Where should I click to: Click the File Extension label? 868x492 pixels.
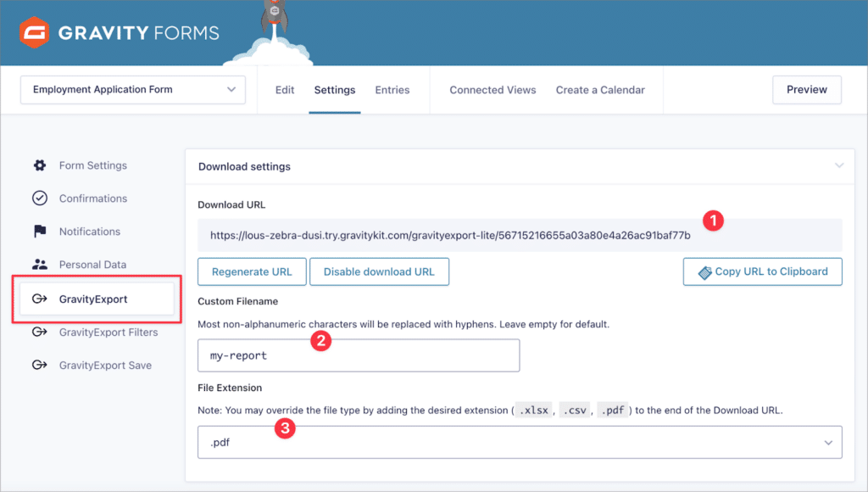coord(230,388)
